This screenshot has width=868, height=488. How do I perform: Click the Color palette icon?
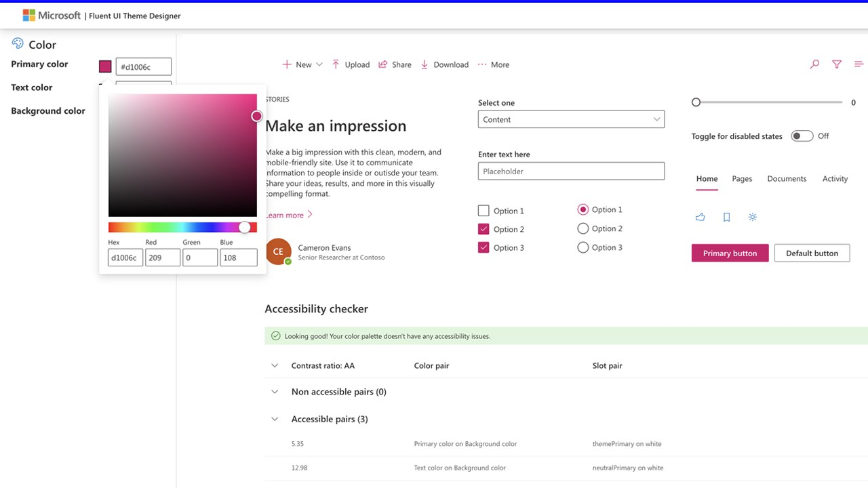(18, 43)
